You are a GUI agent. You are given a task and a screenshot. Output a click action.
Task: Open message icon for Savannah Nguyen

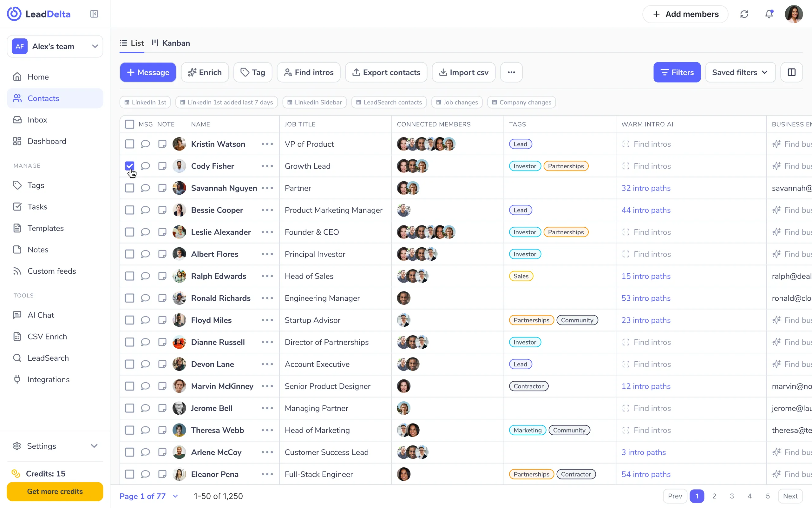point(145,188)
